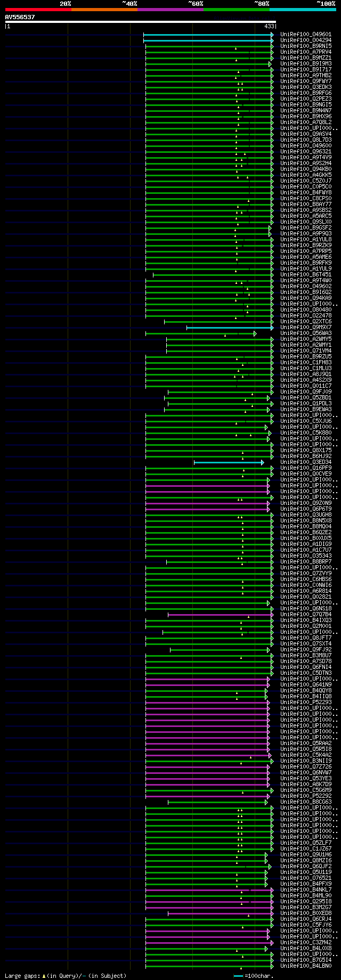Open hit UniRef100_Q9FWY7
Image resolution: width=341 pixels, height=980 pixels.
coord(306,81)
